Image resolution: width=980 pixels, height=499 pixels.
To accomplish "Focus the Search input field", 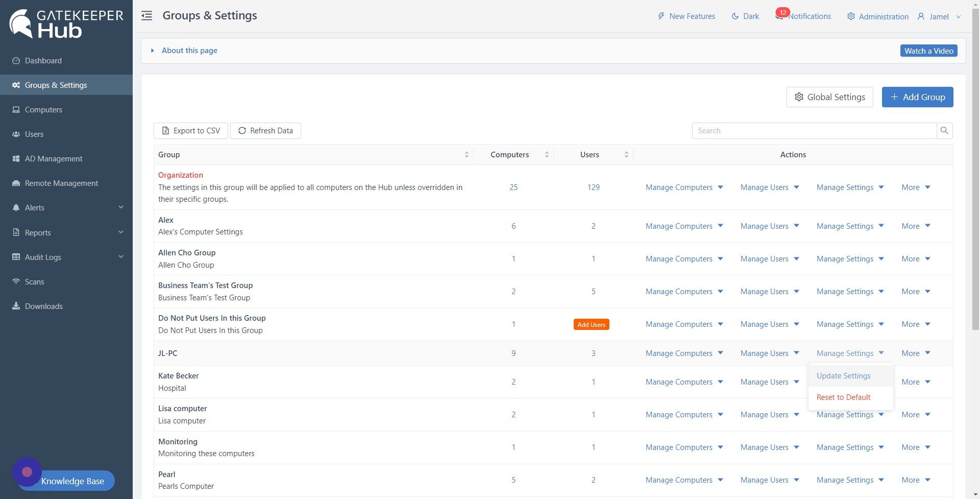I will 814,131.
